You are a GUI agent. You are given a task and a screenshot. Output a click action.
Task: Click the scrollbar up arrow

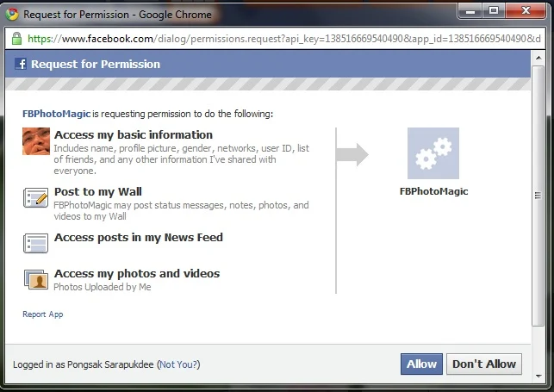pyautogui.click(x=538, y=58)
